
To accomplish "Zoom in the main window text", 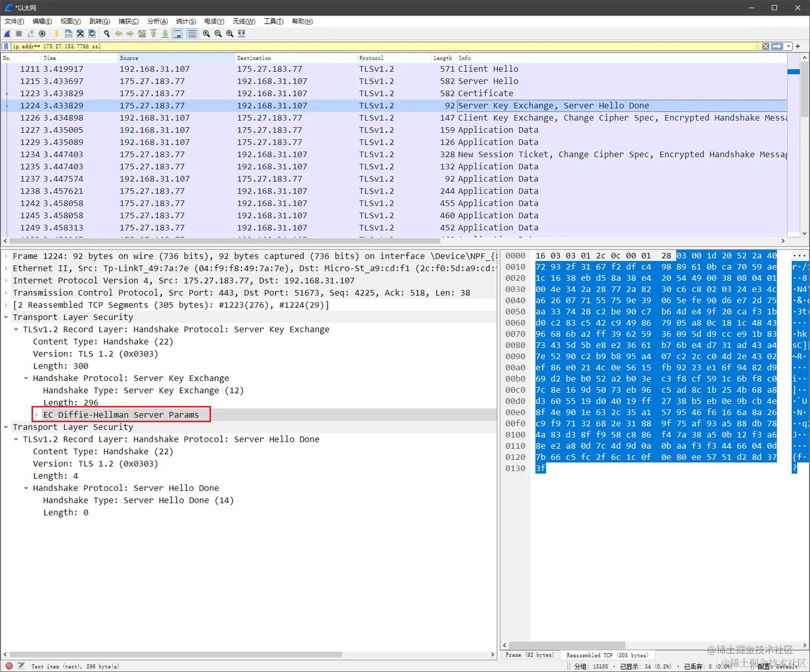I will pos(206,34).
